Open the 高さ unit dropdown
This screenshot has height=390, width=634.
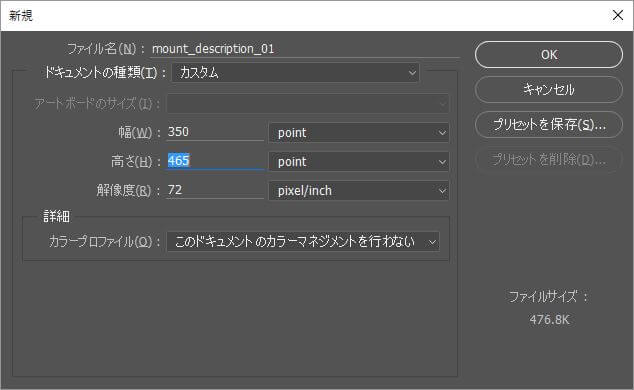[359, 162]
